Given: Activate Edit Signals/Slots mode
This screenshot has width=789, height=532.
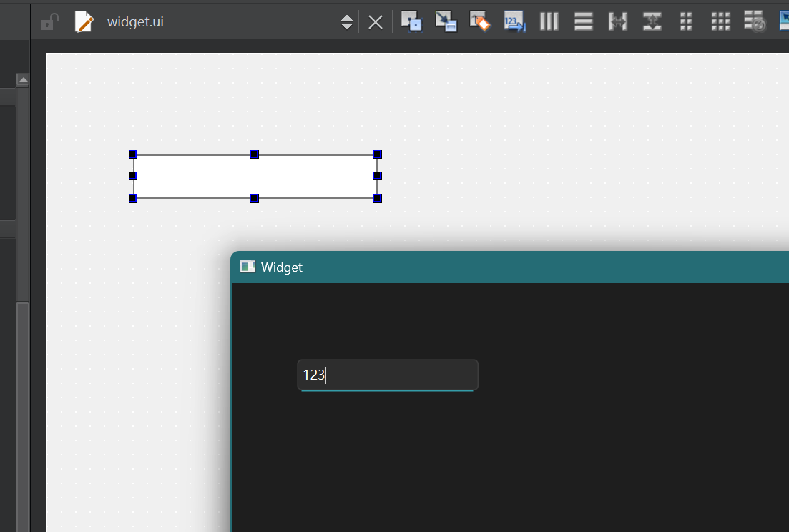Looking at the screenshot, I should 446,21.
